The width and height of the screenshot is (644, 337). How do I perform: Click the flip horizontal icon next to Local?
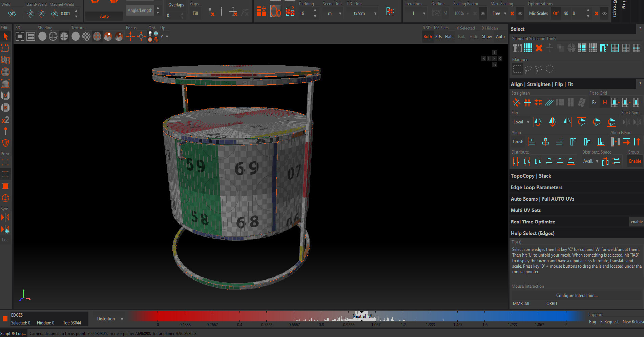[537, 122]
